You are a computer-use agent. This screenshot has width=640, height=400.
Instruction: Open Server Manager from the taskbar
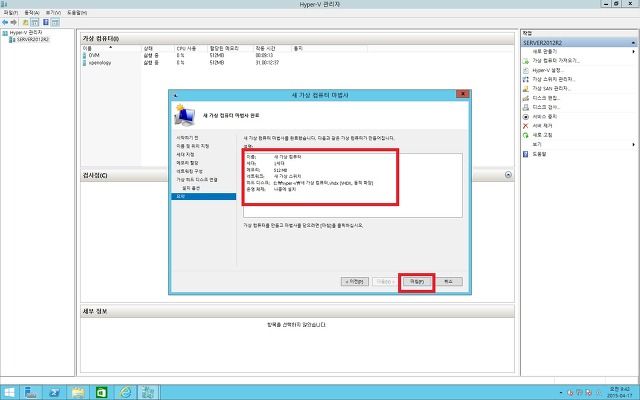click(x=31, y=393)
